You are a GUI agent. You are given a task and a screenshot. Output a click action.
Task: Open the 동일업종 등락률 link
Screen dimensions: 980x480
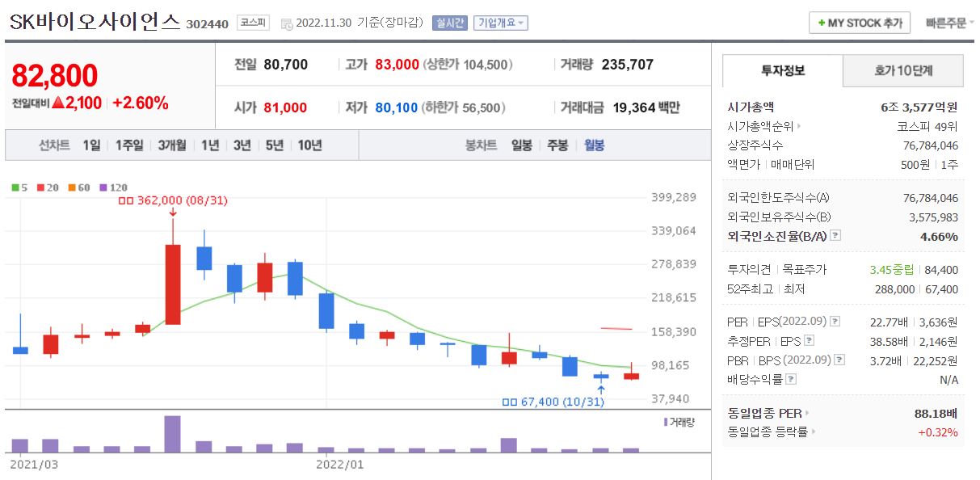point(770,432)
